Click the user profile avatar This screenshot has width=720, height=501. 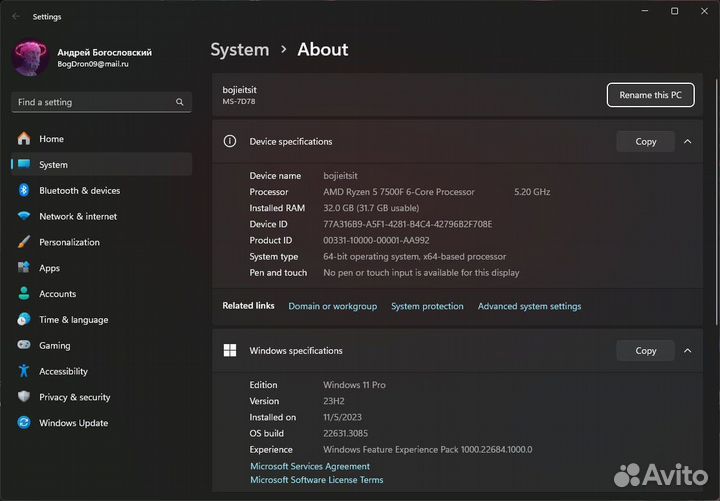click(x=30, y=57)
